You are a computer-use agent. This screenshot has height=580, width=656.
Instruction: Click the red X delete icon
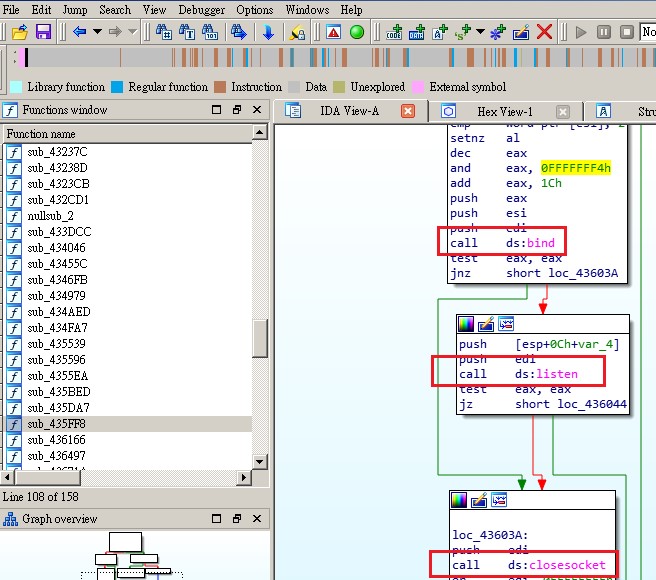click(x=544, y=32)
